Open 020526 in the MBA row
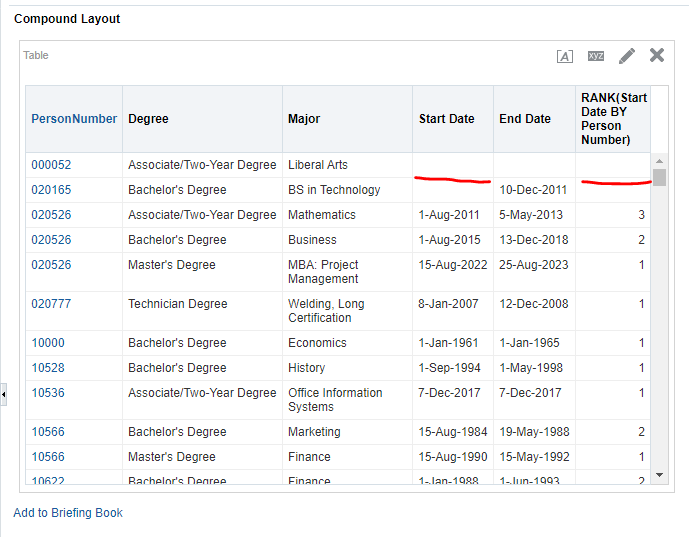 point(51,265)
